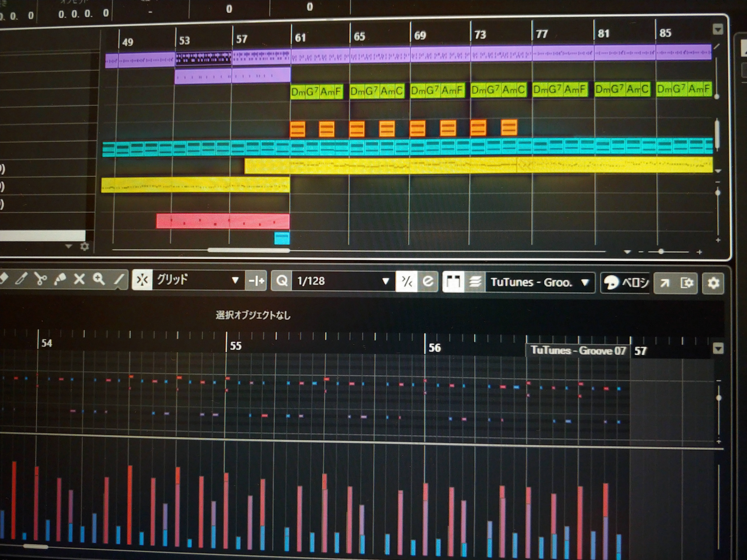747x560 pixels.
Task: Open the window layout setup icon
Action: pos(687,283)
